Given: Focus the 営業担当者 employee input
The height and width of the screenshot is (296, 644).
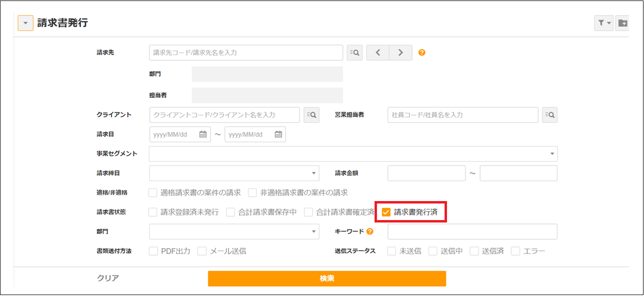Looking at the screenshot, I should tap(463, 115).
